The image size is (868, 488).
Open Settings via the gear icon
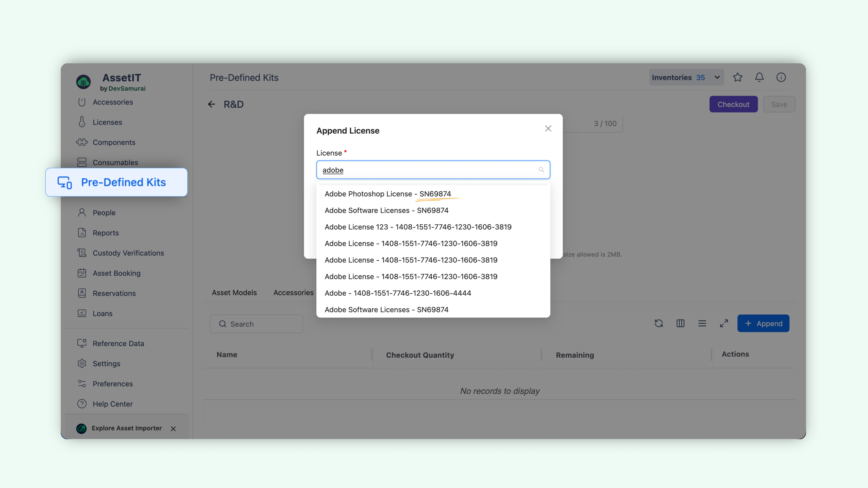tap(82, 363)
